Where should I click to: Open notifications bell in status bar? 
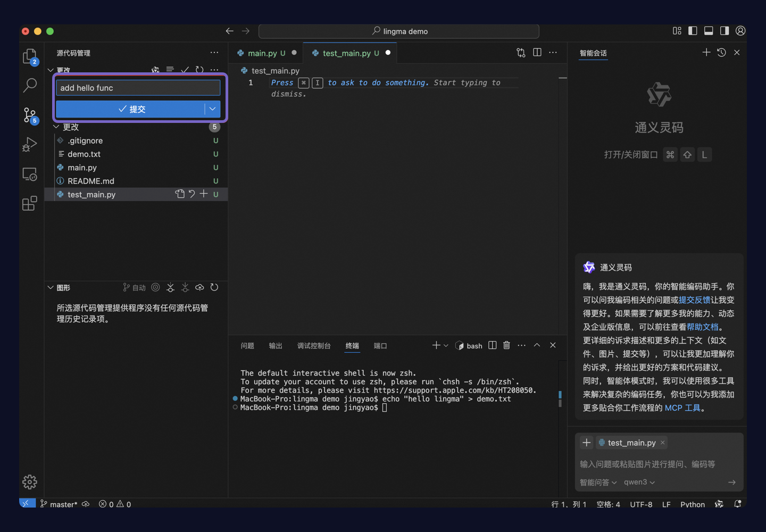click(x=738, y=504)
